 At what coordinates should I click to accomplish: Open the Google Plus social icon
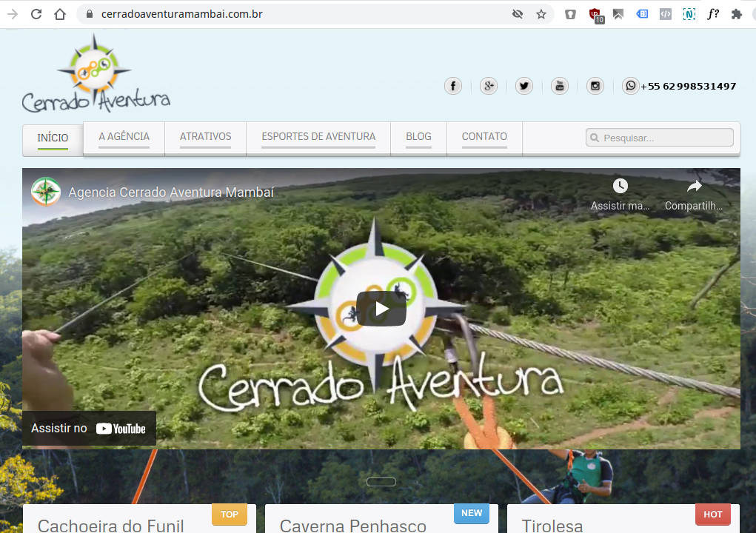(x=489, y=86)
